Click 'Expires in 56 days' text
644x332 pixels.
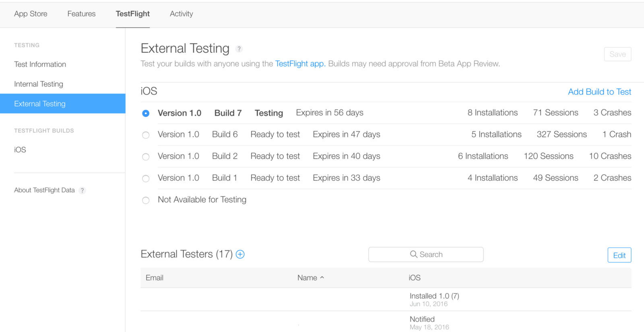330,113
